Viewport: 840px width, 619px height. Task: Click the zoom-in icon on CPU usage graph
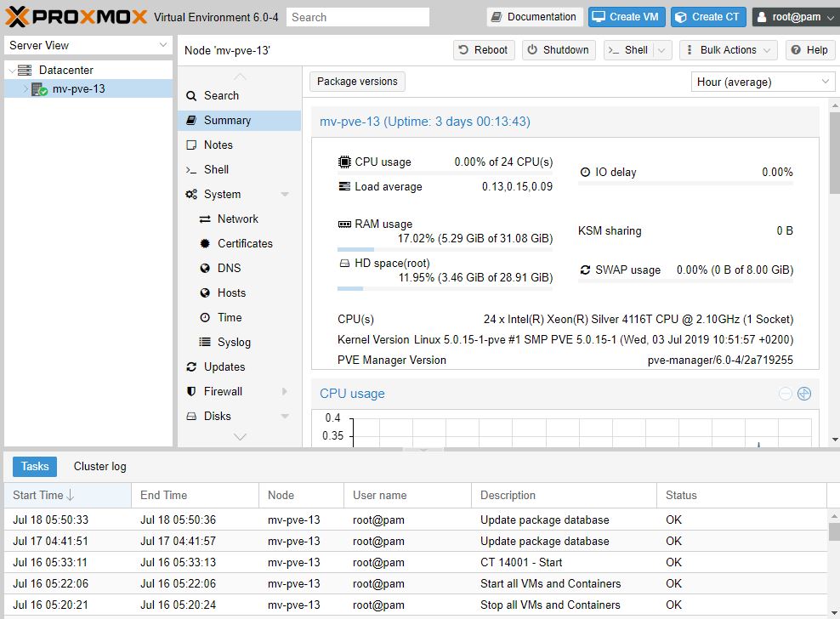804,394
